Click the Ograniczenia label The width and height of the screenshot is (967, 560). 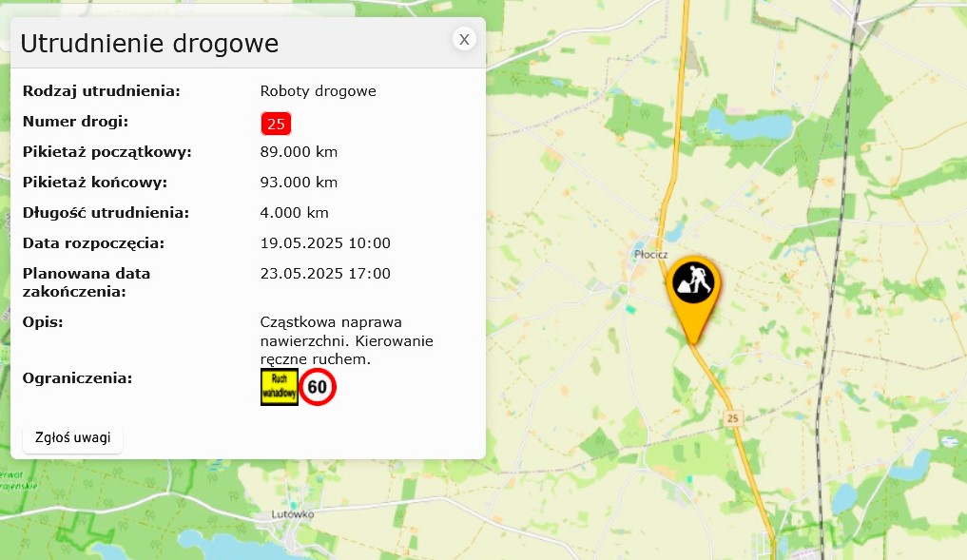pos(77,378)
